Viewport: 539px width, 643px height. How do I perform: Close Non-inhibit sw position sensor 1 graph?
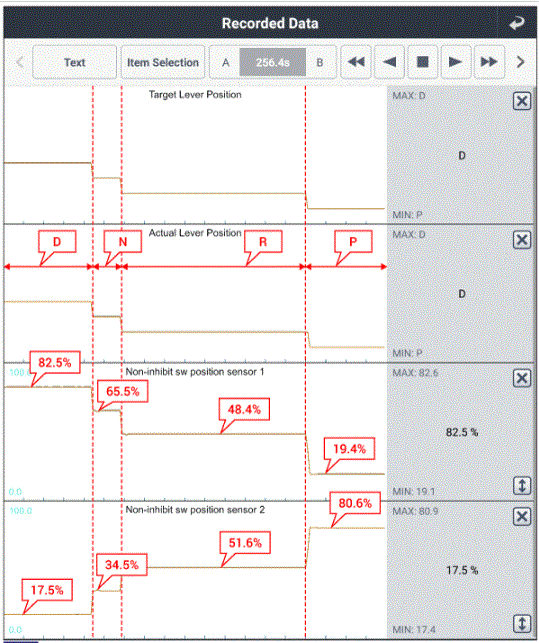pyautogui.click(x=522, y=378)
